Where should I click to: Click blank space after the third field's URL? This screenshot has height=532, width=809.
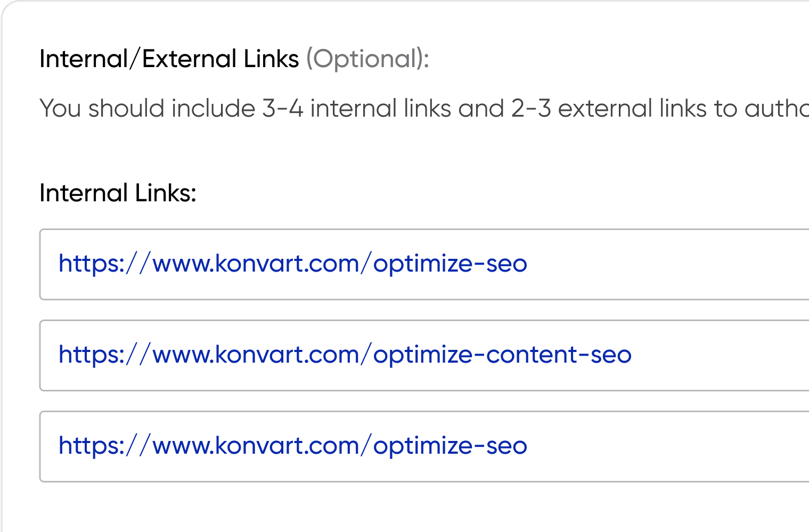(666, 447)
